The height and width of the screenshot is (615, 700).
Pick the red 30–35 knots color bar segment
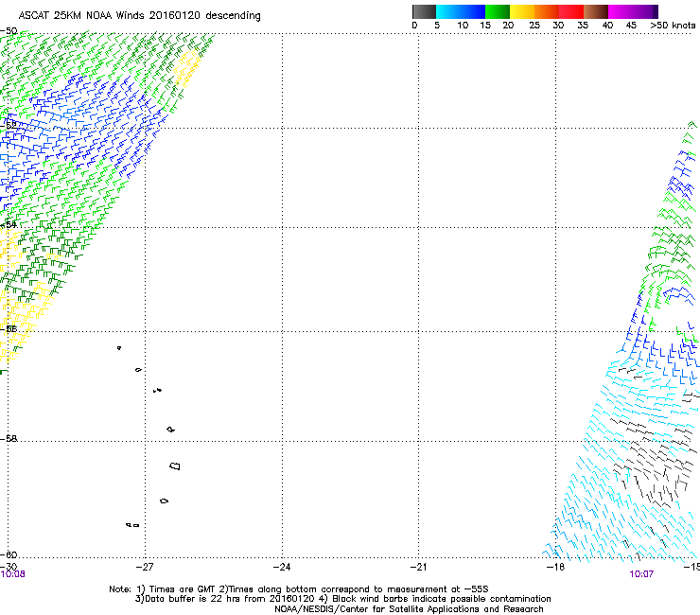click(x=571, y=11)
